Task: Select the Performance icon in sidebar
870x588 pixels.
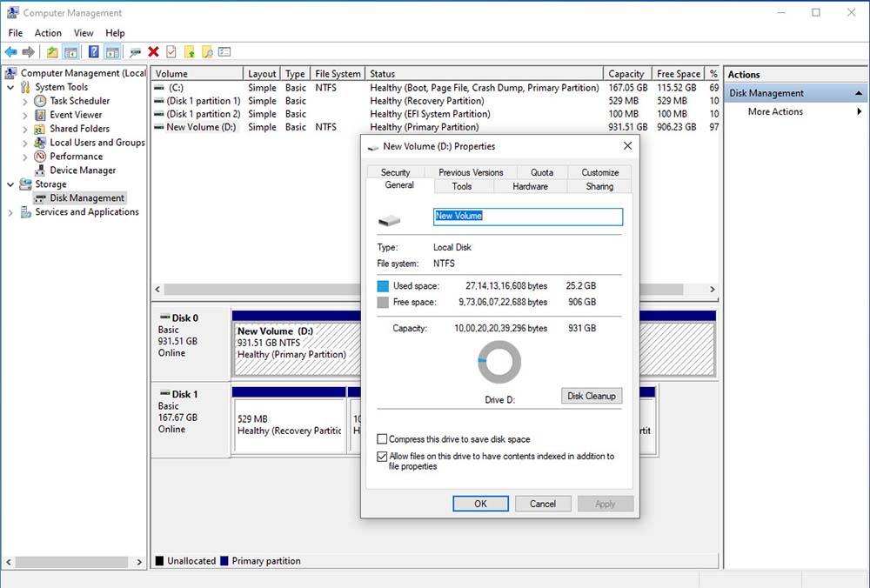Action: 40,157
